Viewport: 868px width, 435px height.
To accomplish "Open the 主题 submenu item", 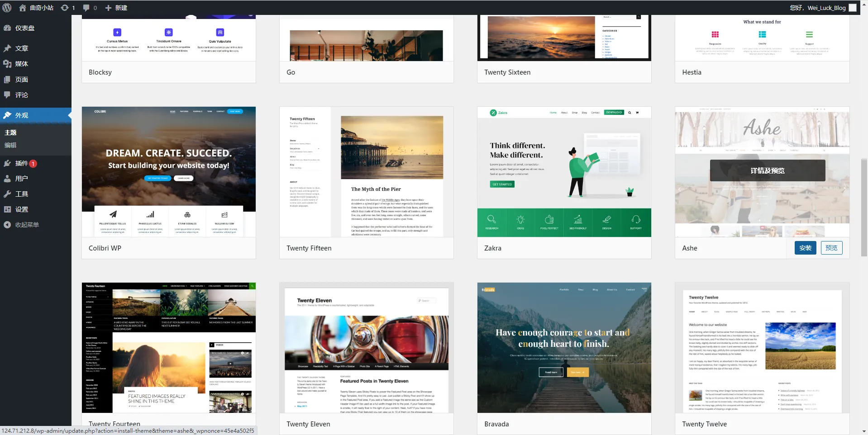I will [x=10, y=132].
